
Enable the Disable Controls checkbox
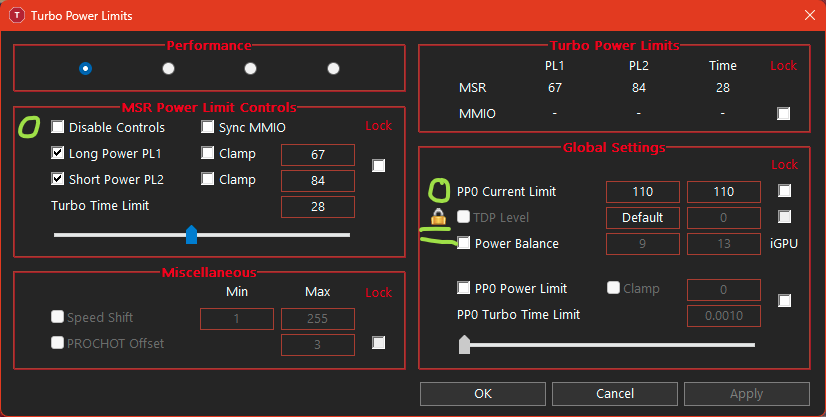tap(58, 127)
